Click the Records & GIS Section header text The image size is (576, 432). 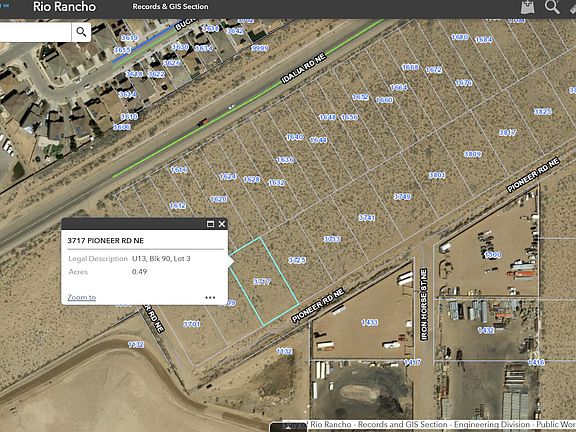click(170, 7)
